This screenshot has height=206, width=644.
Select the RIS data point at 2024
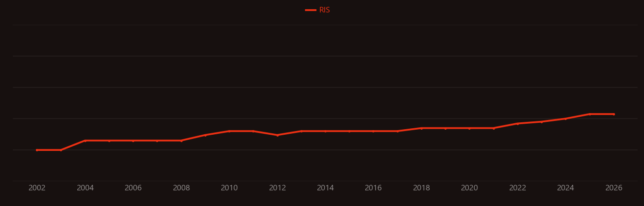pyautogui.click(x=565, y=119)
